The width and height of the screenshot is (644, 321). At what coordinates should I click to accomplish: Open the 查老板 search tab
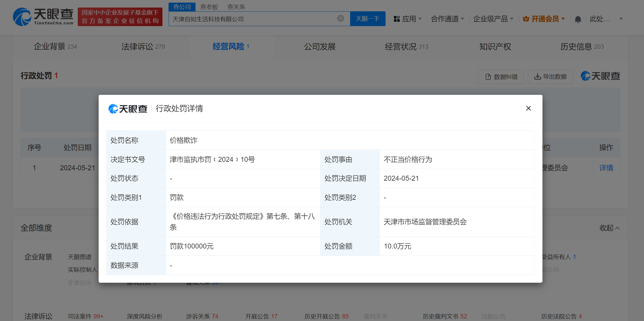209,7
